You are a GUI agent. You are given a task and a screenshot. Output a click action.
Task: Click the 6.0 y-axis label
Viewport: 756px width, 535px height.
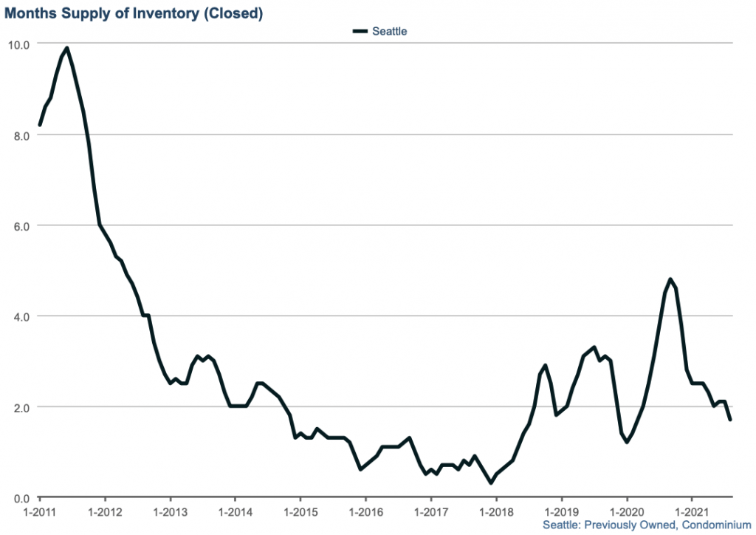21,226
